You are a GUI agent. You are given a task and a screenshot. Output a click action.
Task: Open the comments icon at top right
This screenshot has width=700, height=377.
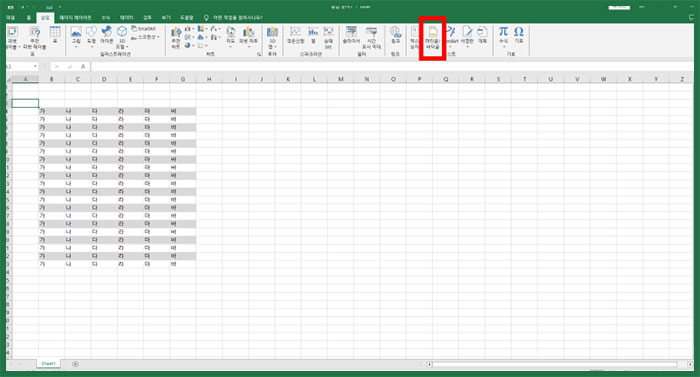coord(691,17)
